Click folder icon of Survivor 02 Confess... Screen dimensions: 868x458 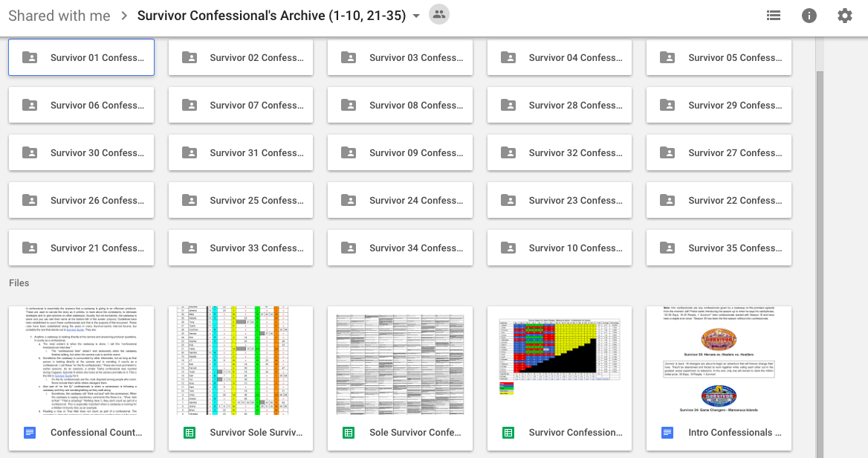tap(190, 57)
